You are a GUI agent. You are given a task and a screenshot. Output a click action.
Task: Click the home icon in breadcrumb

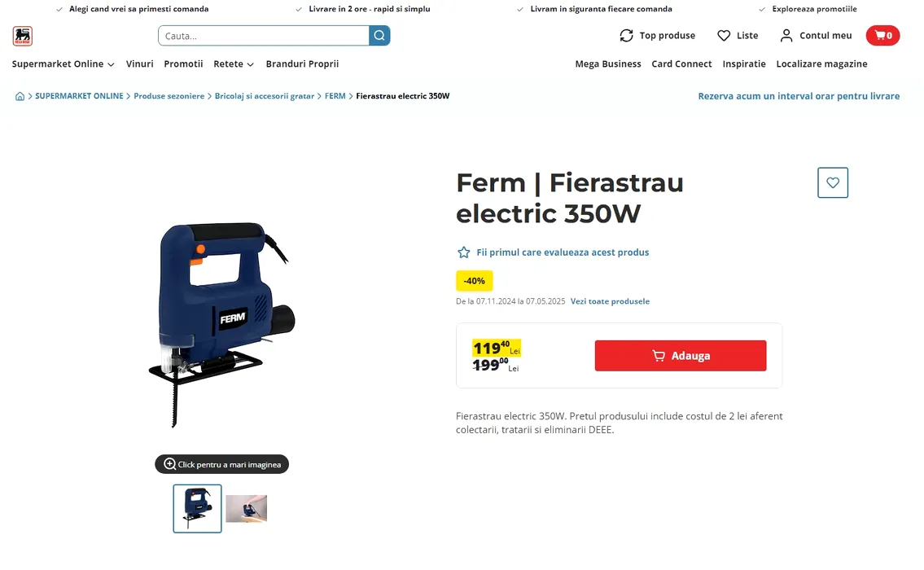click(20, 96)
